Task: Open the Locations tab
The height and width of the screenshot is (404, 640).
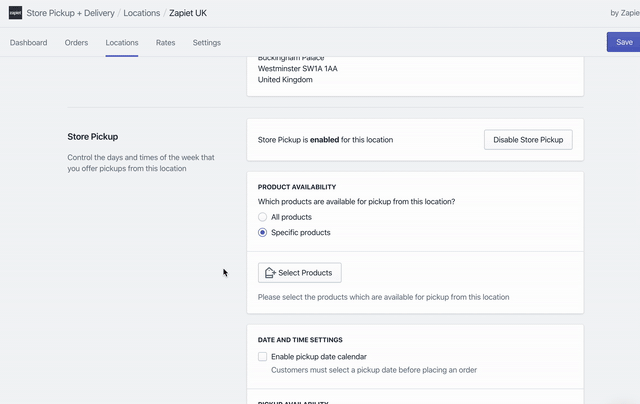Action: coord(122,43)
